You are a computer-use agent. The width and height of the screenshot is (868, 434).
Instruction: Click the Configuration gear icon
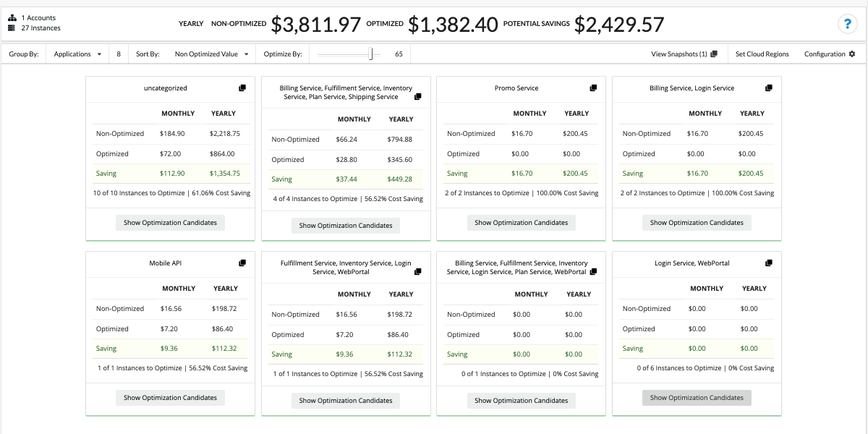(851, 54)
